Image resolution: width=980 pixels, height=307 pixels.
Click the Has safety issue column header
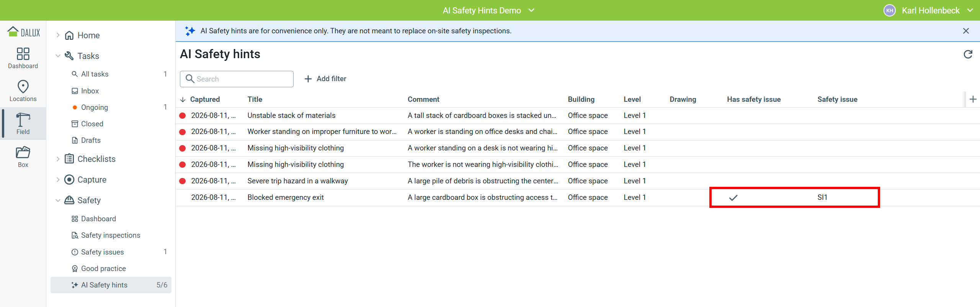[754, 100]
